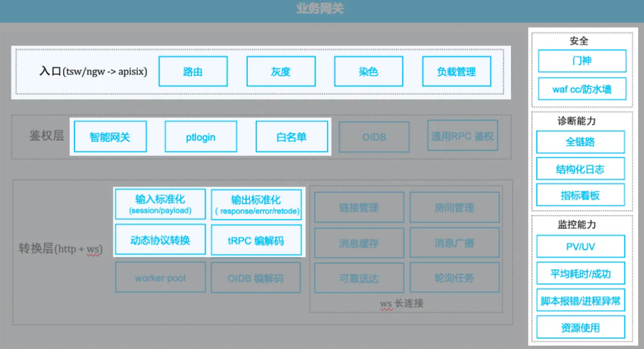Click the 输出标准化 (response/error/retcode) box

click(256, 205)
